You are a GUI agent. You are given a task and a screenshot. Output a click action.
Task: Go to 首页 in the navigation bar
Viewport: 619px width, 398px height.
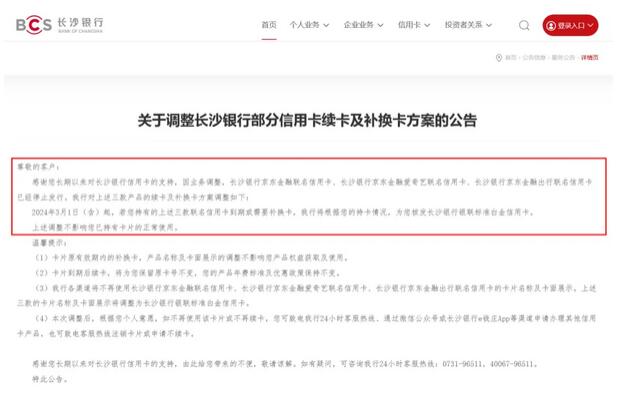tap(269, 25)
